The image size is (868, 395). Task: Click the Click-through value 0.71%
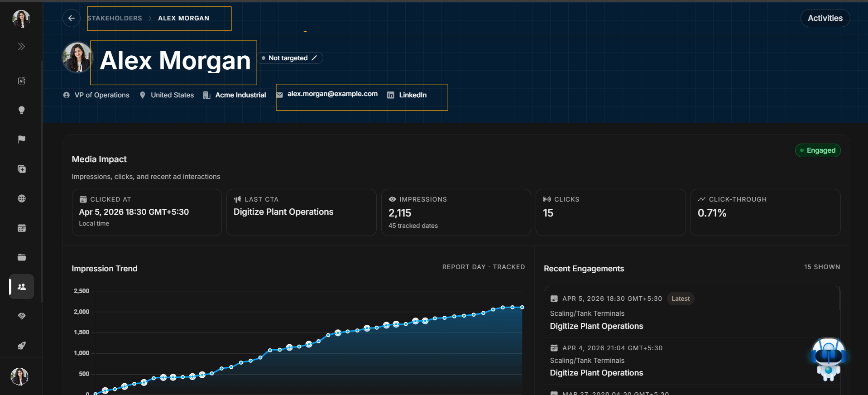tap(712, 213)
